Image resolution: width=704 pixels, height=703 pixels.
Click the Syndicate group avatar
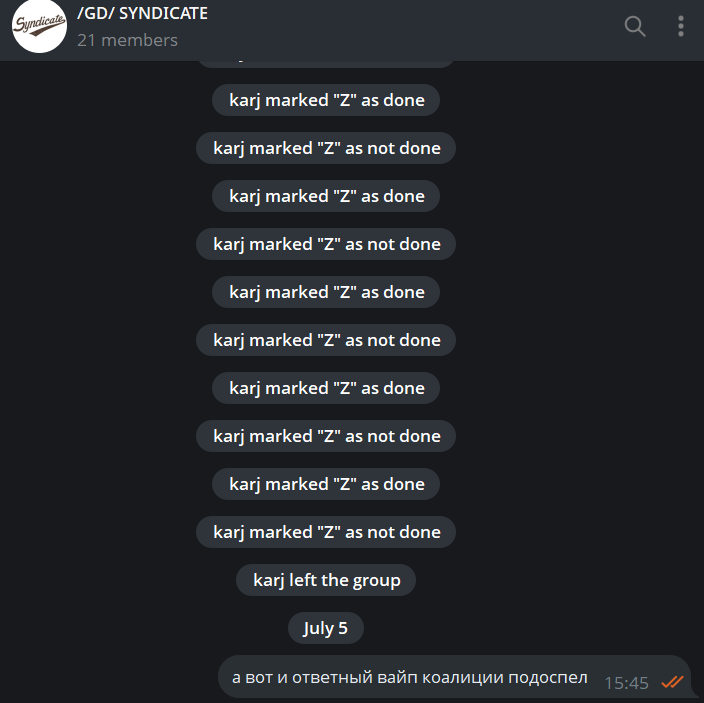[x=39, y=26]
